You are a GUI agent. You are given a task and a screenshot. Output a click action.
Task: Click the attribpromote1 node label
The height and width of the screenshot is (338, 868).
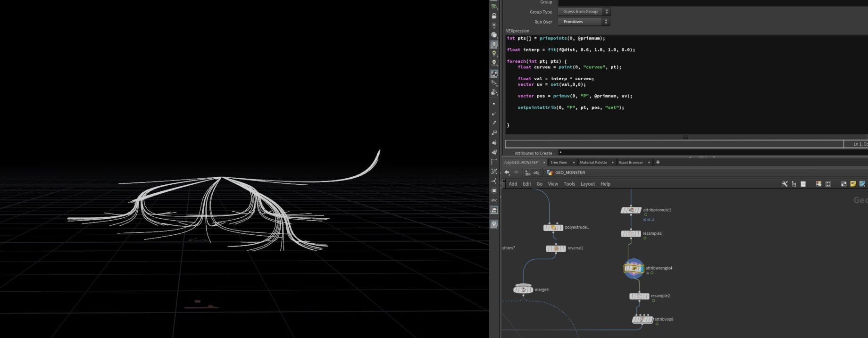coord(657,210)
